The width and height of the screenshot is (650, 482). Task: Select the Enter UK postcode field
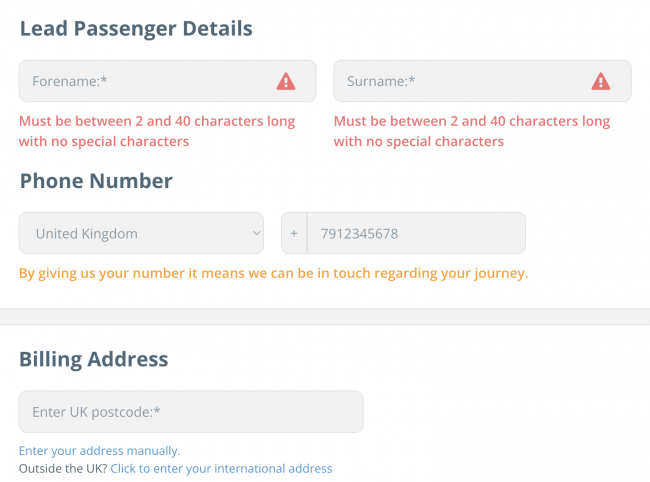(191, 412)
